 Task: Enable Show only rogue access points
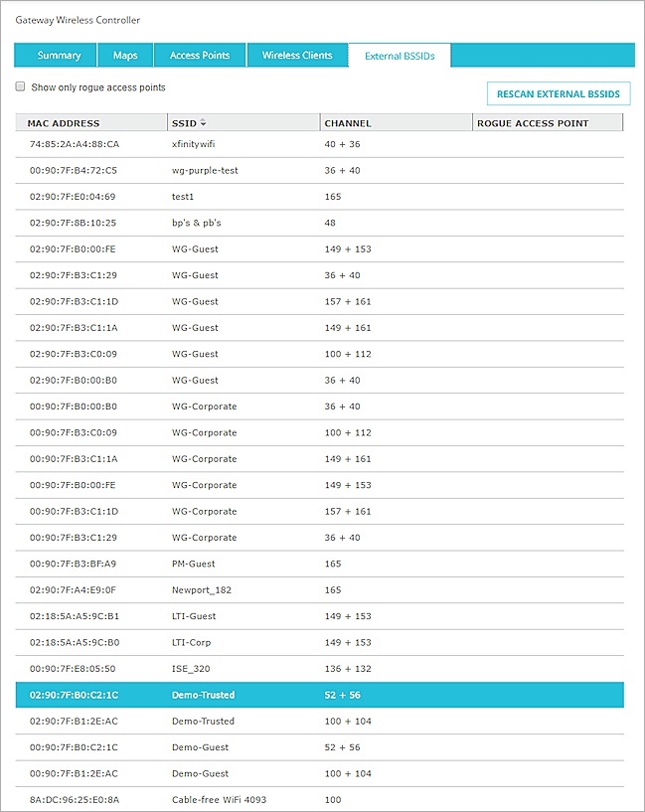click(20, 86)
